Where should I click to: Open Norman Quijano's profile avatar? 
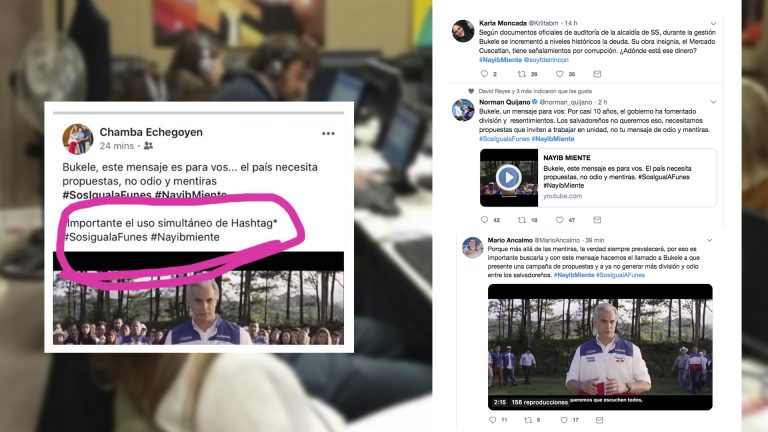tap(463, 109)
